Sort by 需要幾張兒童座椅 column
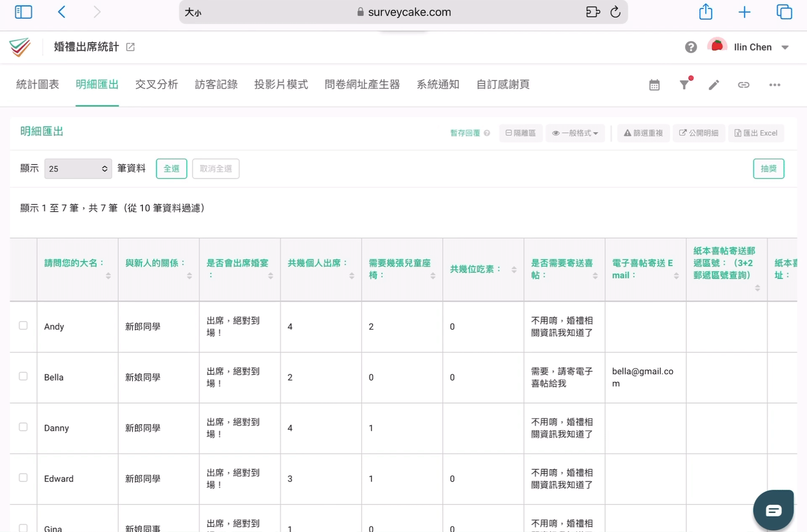 tap(433, 276)
